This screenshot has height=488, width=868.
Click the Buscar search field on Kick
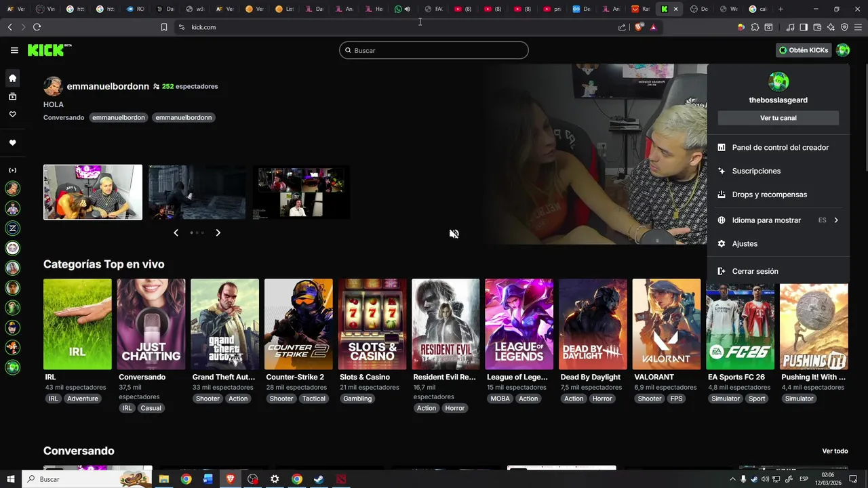[x=434, y=50]
